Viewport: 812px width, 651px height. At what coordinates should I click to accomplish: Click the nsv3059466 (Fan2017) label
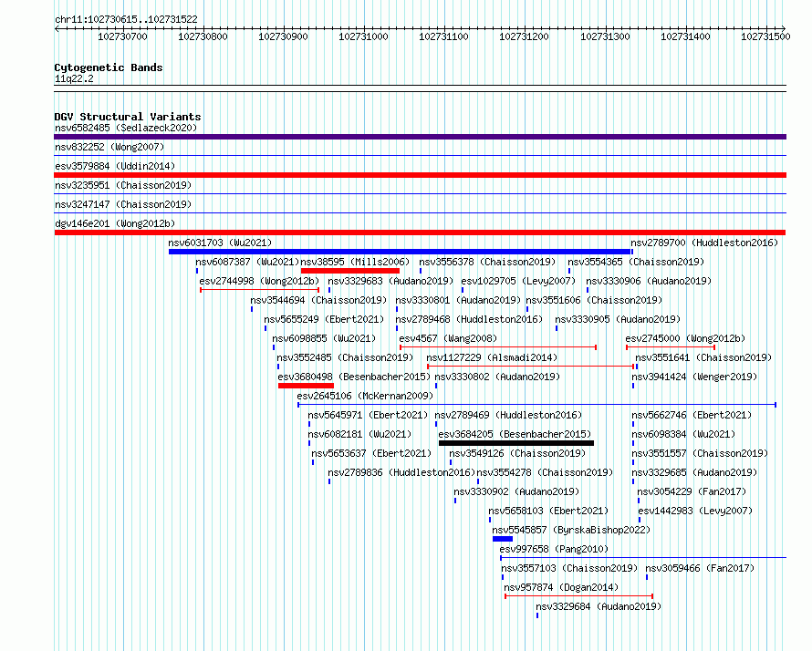[700, 568]
